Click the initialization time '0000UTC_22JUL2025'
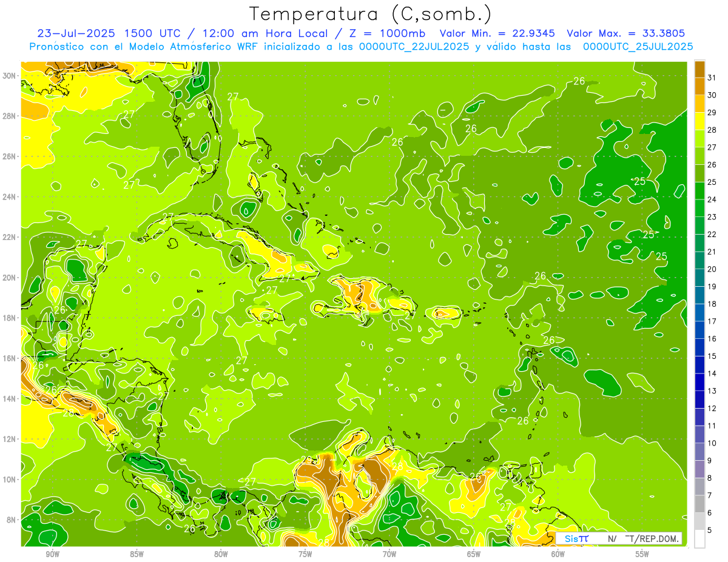 coord(414,47)
